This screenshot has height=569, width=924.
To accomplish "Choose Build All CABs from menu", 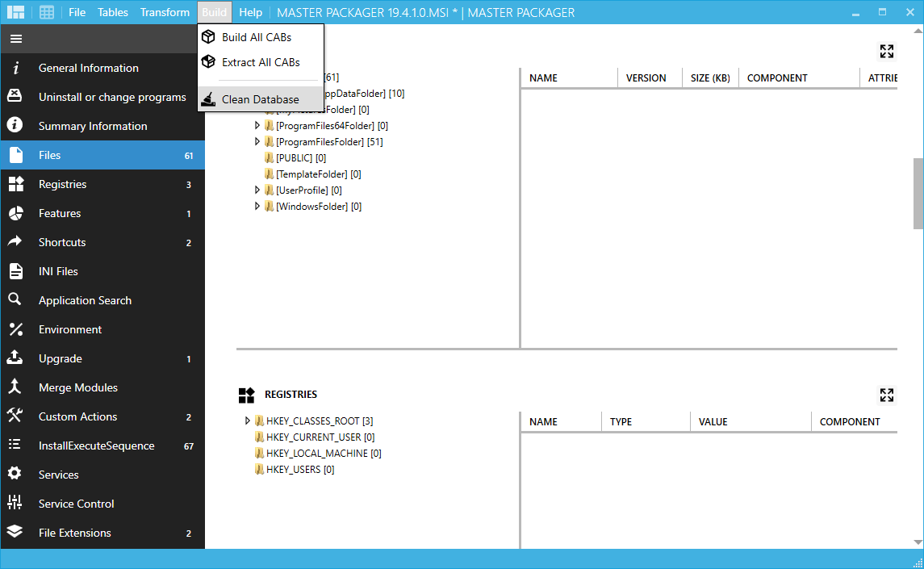I will pyautogui.click(x=261, y=37).
